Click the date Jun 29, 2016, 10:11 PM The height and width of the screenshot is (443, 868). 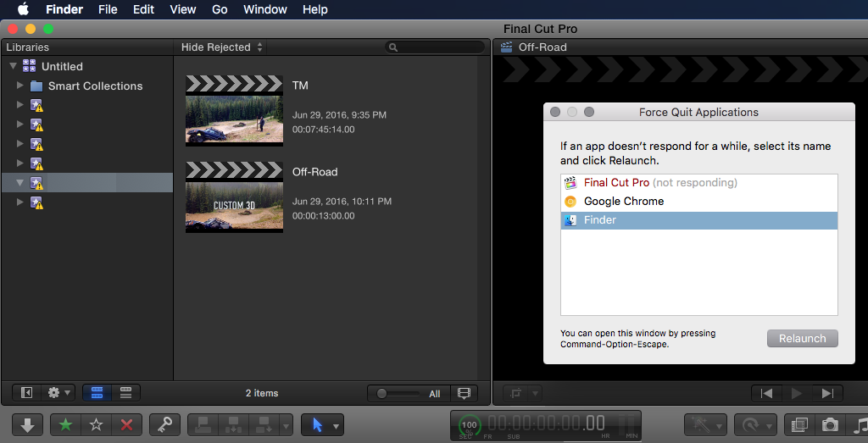pyautogui.click(x=342, y=202)
